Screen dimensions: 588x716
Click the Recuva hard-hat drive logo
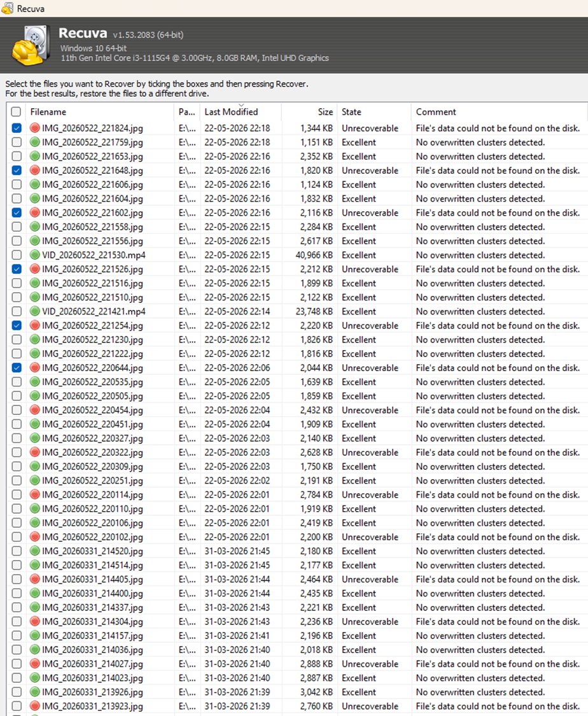tap(31, 45)
